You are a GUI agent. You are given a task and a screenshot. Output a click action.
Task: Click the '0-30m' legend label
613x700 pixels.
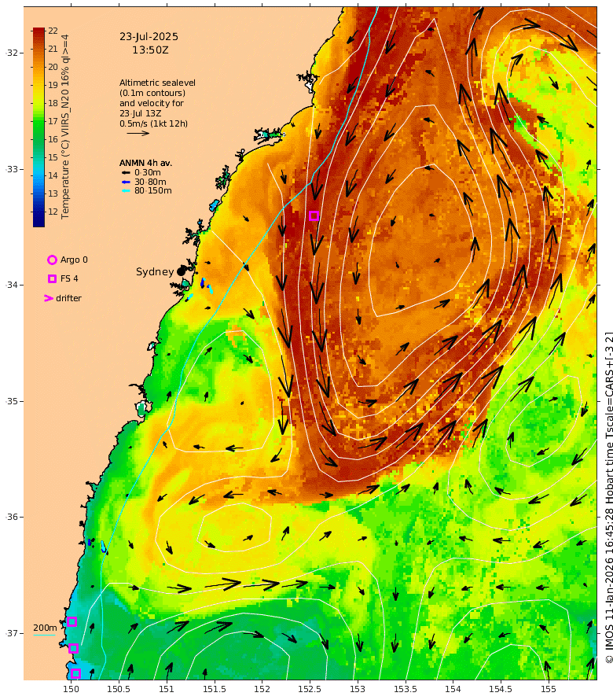pyautogui.click(x=148, y=172)
